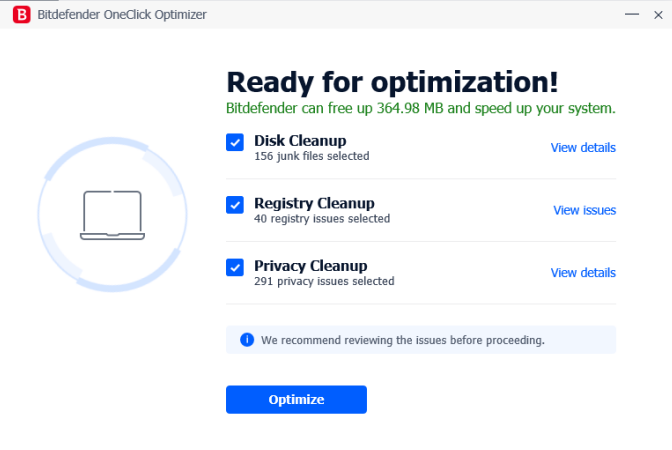Image resolution: width=672 pixels, height=450 pixels.
Task: Open View details for Privacy Cleanup
Action: tap(583, 273)
